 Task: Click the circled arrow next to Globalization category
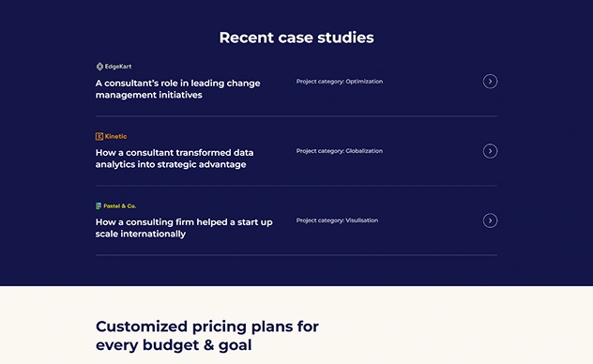pos(490,151)
